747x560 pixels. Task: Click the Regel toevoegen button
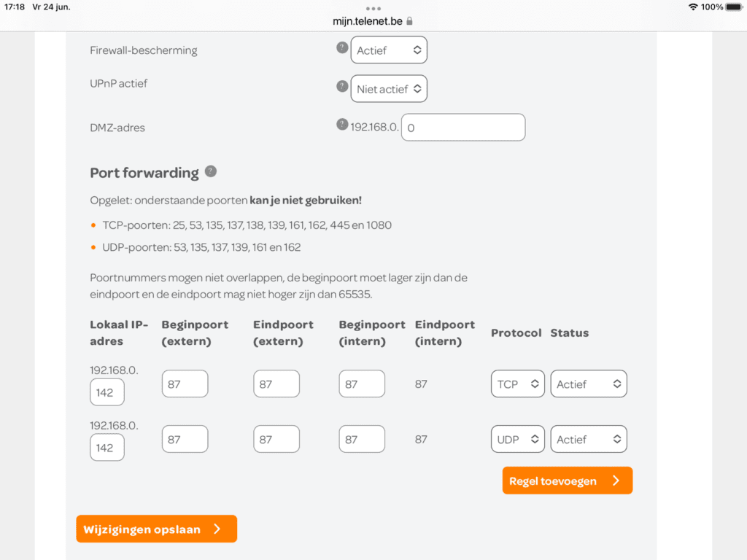click(x=567, y=481)
